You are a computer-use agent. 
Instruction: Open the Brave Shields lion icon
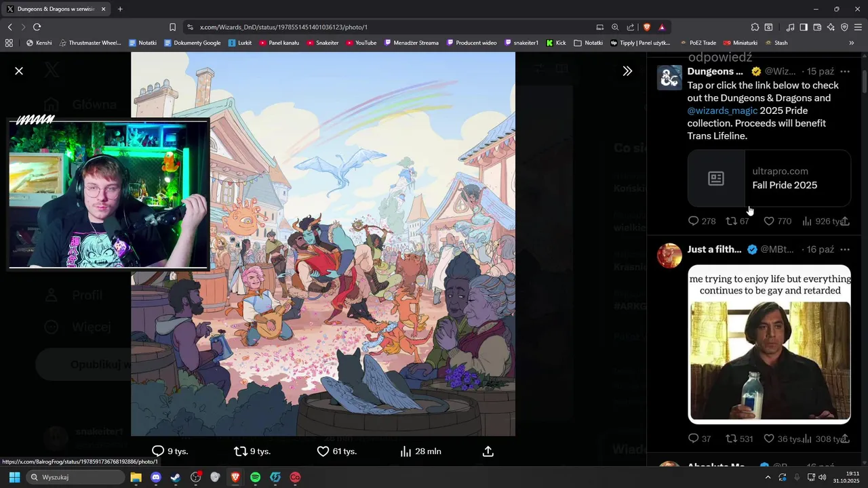point(646,27)
